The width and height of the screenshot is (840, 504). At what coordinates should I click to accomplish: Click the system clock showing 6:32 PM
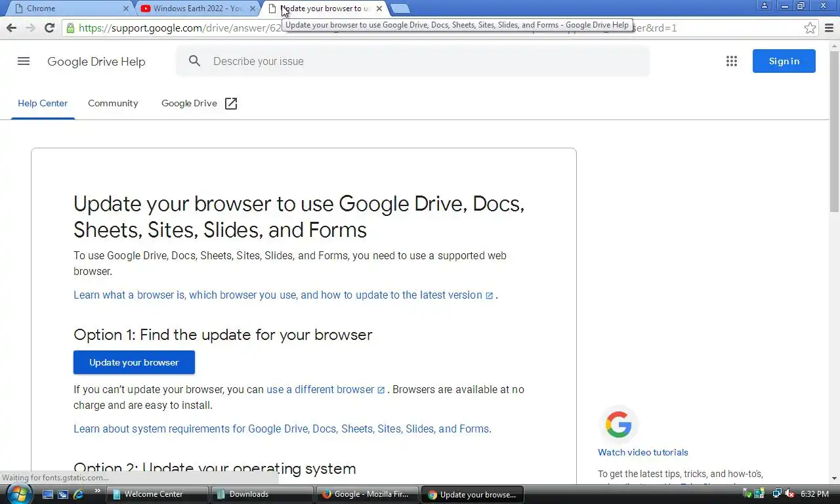[x=814, y=494]
